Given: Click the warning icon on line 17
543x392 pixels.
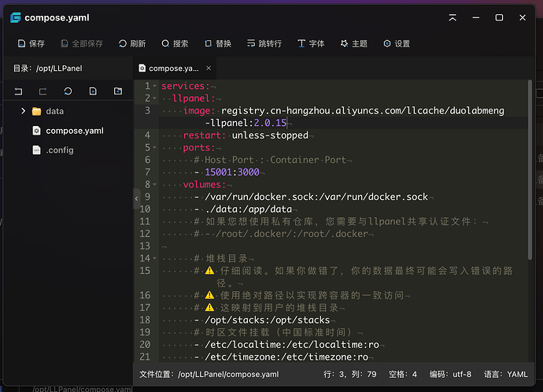Looking at the screenshot, I should [x=209, y=308].
